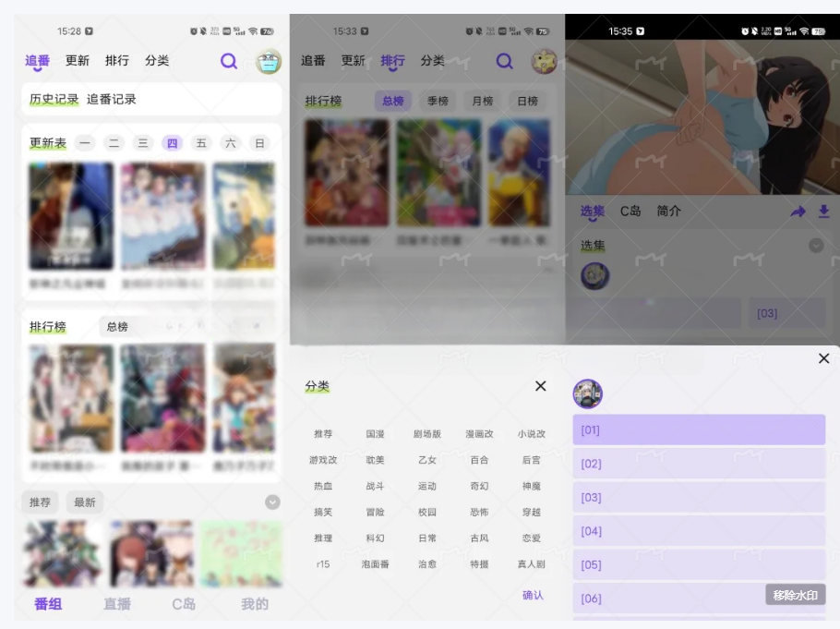Choose weekday 六 in the update schedule
Screen dimensions: 840x629
[x=231, y=143]
